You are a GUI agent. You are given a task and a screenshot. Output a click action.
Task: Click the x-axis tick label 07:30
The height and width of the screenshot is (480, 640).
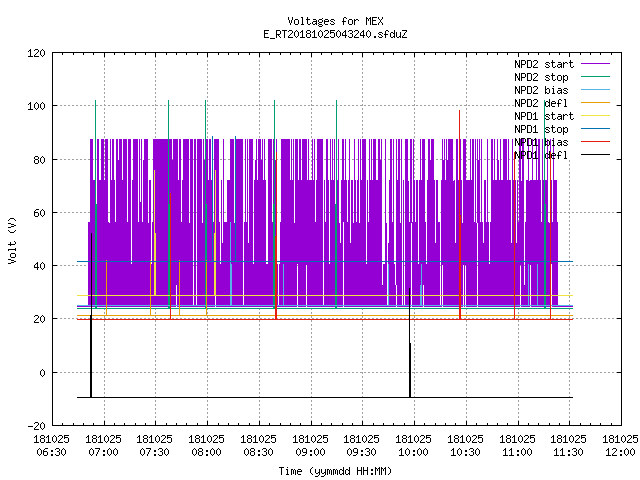click(155, 452)
